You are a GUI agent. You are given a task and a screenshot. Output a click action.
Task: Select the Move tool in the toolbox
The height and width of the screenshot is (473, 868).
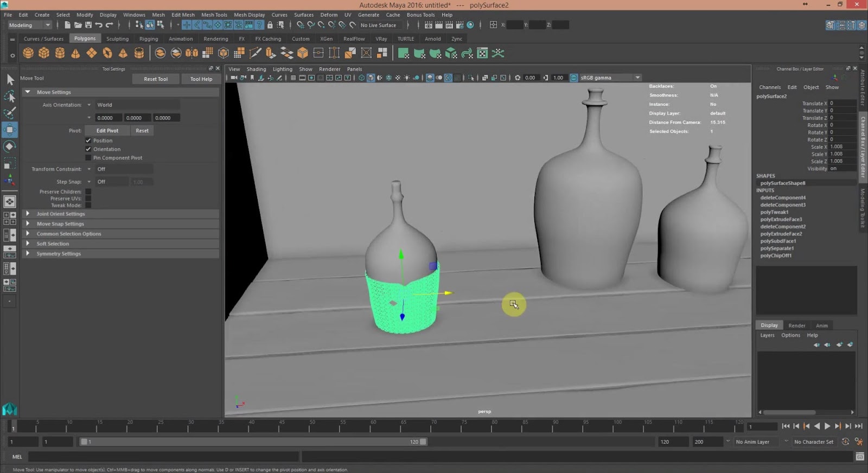(10, 130)
